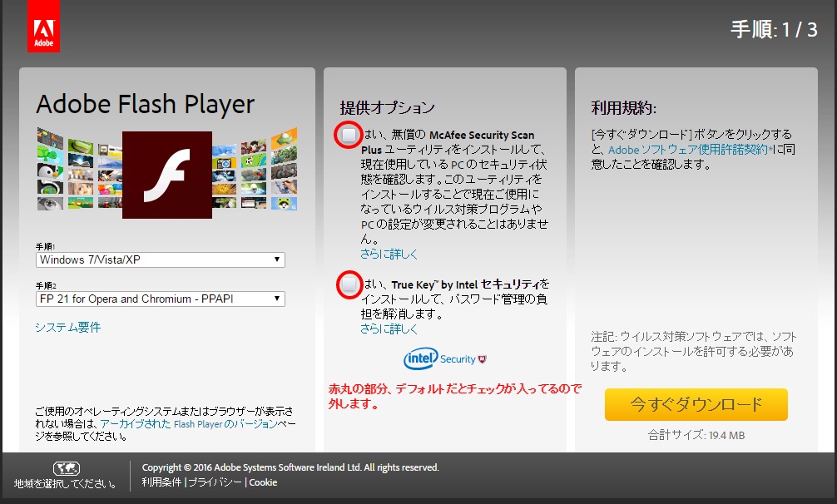
Task: Click the 地域を選択してください region text
Action: point(65,484)
